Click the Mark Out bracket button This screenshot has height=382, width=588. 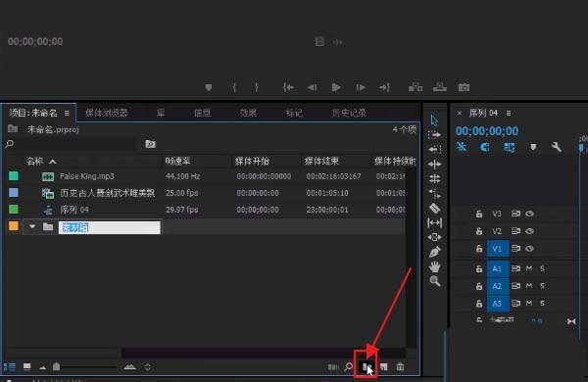click(257, 88)
